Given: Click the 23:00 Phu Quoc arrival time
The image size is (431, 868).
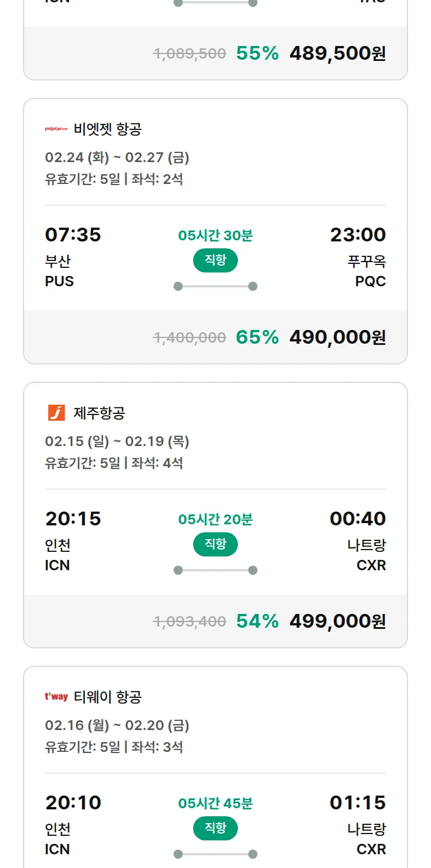Looking at the screenshot, I should coord(357,235).
